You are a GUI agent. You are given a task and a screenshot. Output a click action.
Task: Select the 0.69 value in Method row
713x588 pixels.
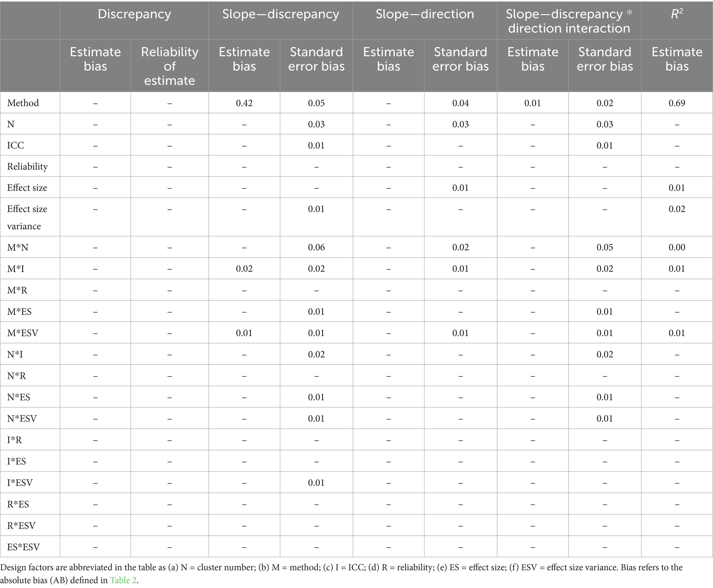[677, 103]
